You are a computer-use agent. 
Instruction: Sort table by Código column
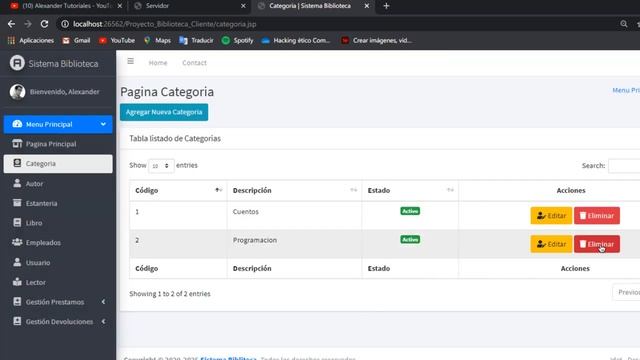tap(178, 191)
